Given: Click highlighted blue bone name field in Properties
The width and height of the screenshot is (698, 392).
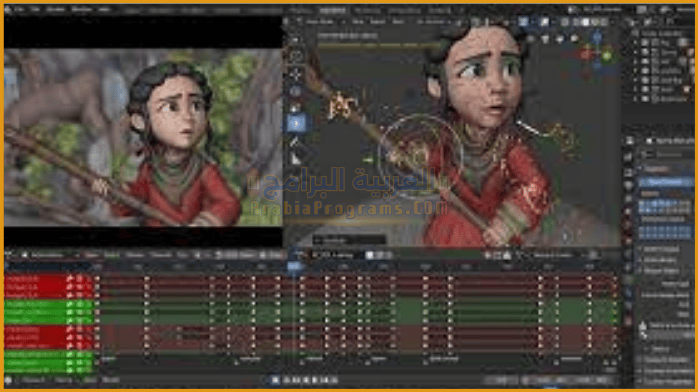Looking at the screenshot, I should click(667, 182).
